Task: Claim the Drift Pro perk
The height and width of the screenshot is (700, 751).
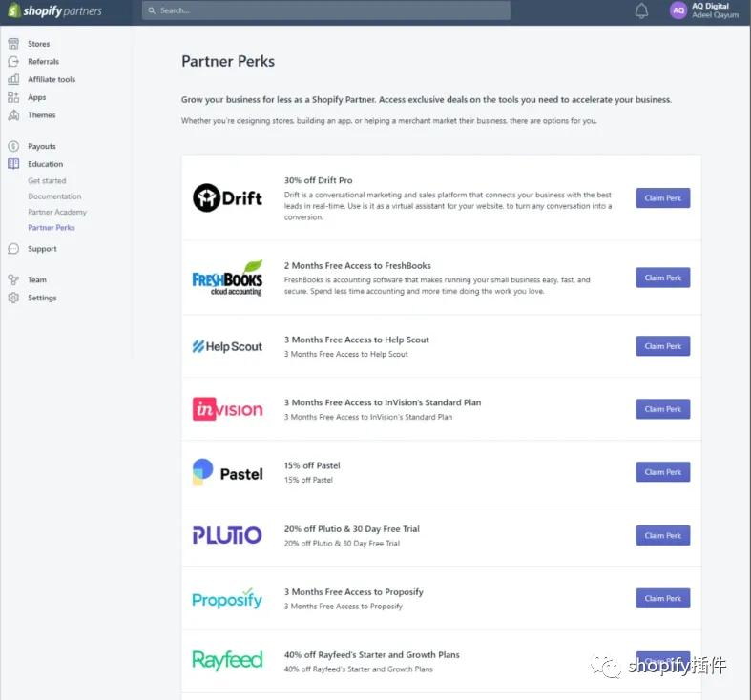Action: click(663, 197)
